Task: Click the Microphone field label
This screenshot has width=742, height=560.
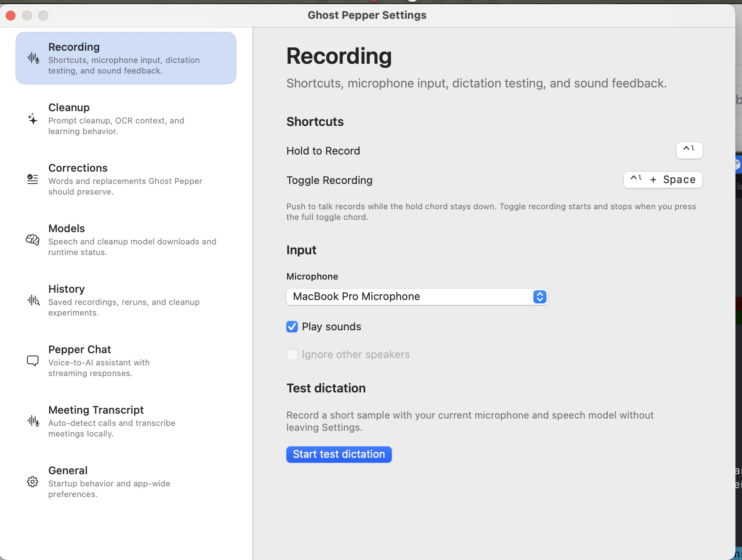Action: [x=312, y=276]
